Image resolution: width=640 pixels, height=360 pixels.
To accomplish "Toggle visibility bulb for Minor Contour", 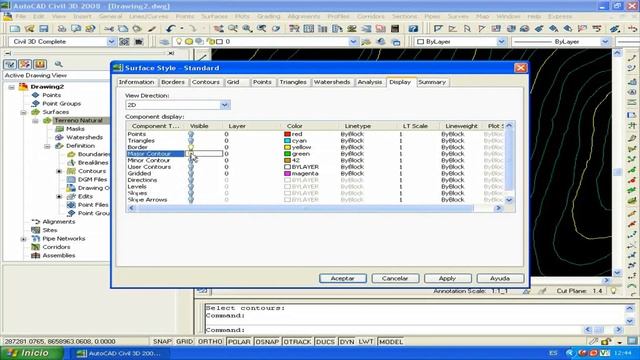I will click(x=191, y=160).
